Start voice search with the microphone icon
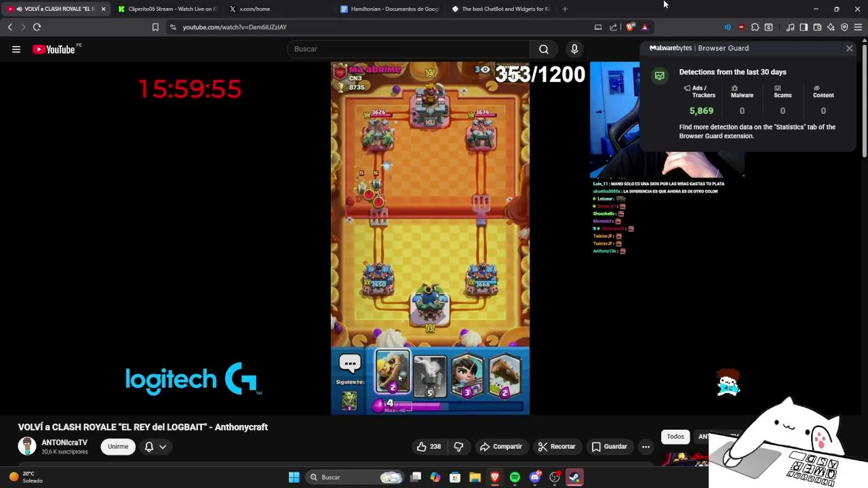The height and width of the screenshot is (488, 868). tap(574, 49)
